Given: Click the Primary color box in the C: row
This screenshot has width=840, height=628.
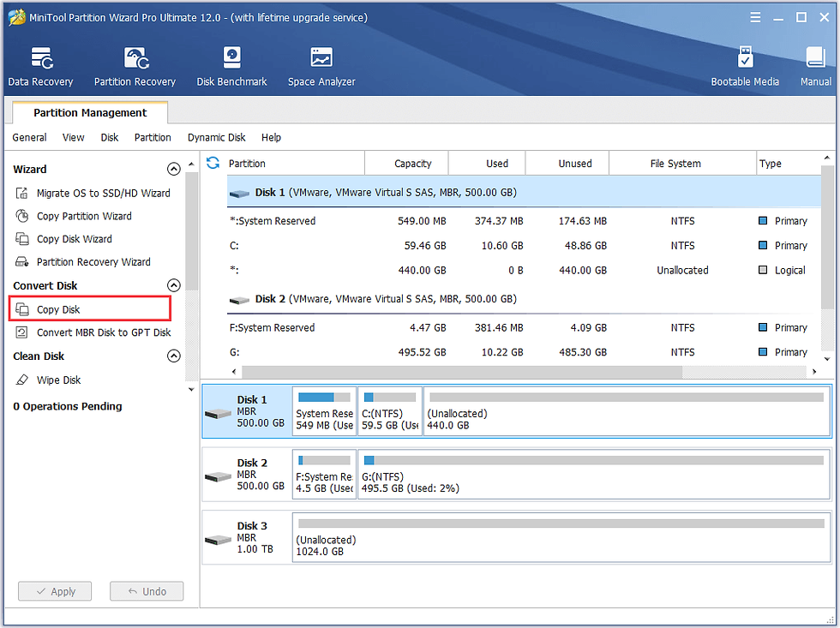Looking at the screenshot, I should pos(763,245).
